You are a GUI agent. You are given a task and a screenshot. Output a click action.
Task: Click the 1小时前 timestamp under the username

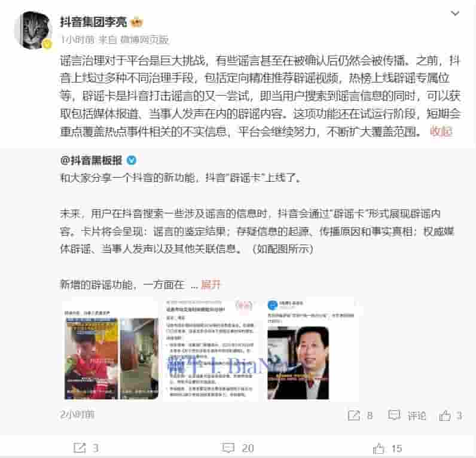pyautogui.click(x=77, y=39)
